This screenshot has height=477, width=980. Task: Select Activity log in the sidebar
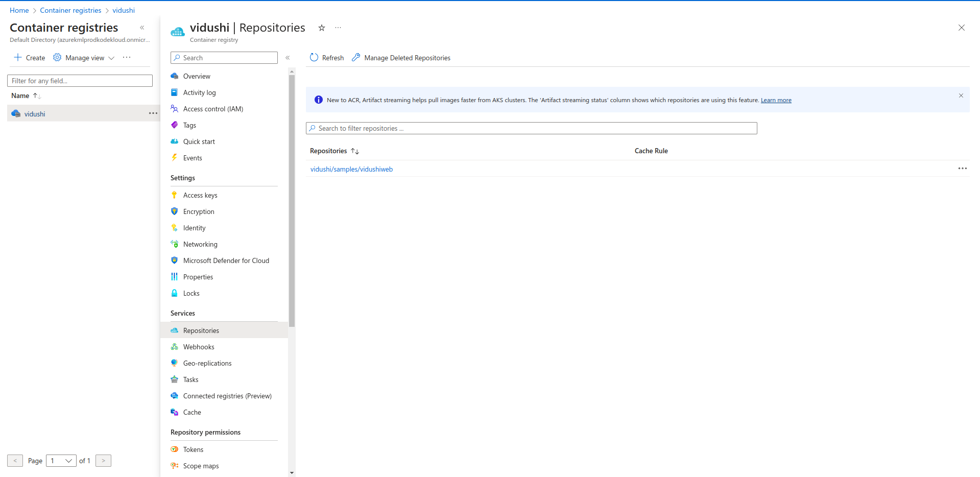[199, 92]
